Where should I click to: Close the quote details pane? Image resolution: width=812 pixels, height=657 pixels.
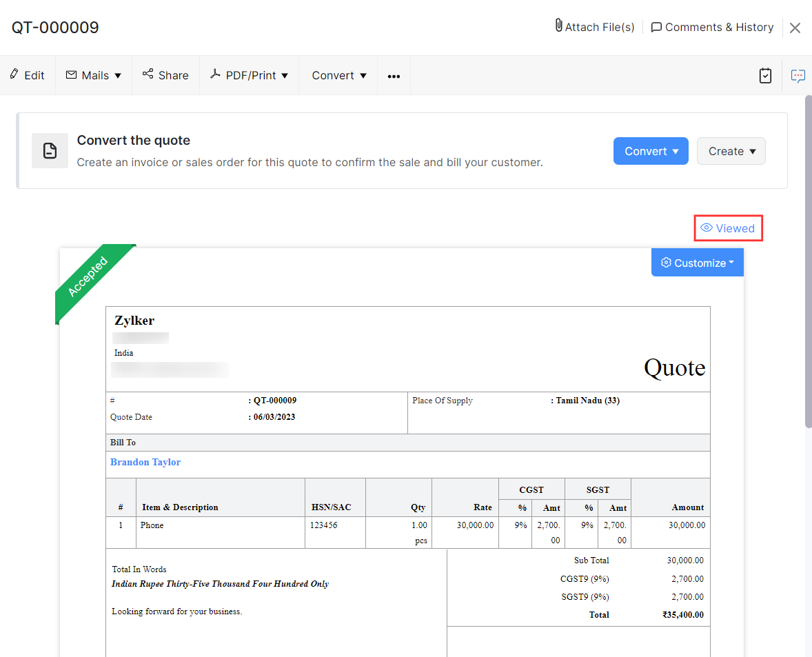[795, 28]
